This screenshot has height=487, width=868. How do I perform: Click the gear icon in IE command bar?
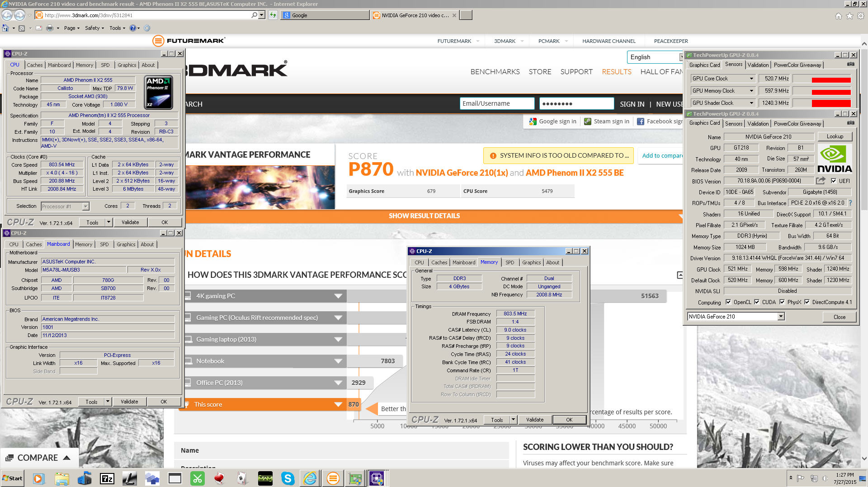click(147, 28)
